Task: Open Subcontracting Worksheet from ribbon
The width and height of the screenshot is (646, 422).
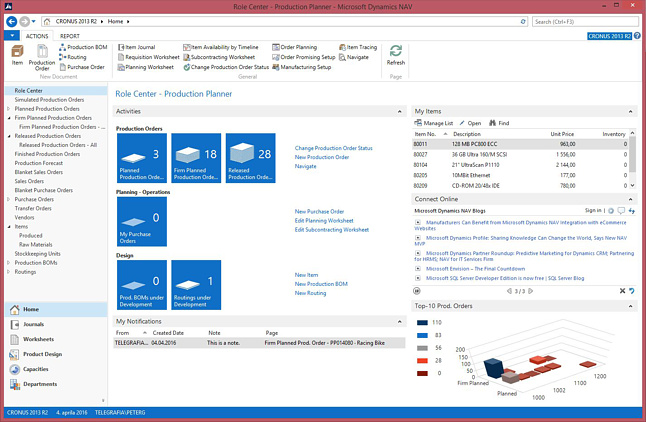Action: 219,57
